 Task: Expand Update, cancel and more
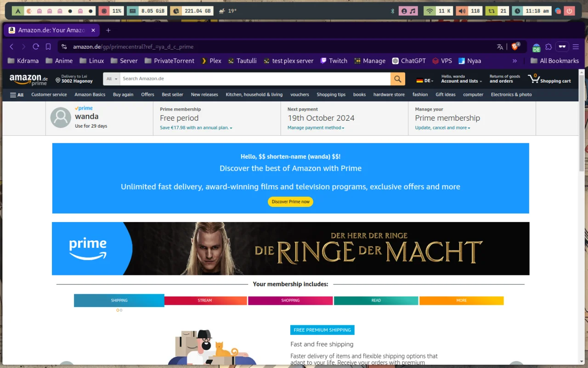coord(443,128)
